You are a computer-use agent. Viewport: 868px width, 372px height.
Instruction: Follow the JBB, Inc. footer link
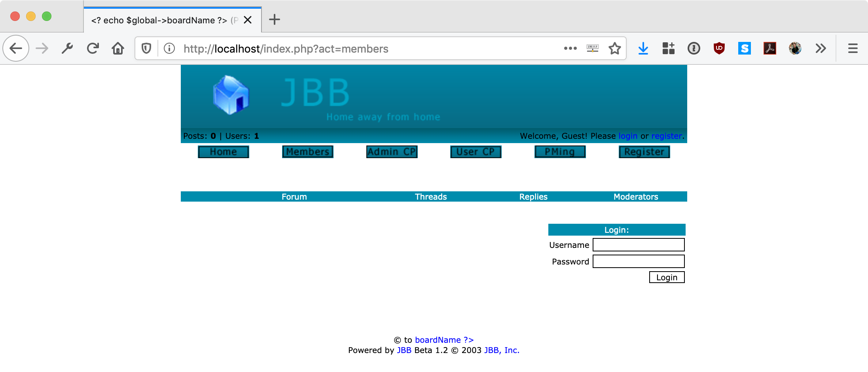(502, 350)
